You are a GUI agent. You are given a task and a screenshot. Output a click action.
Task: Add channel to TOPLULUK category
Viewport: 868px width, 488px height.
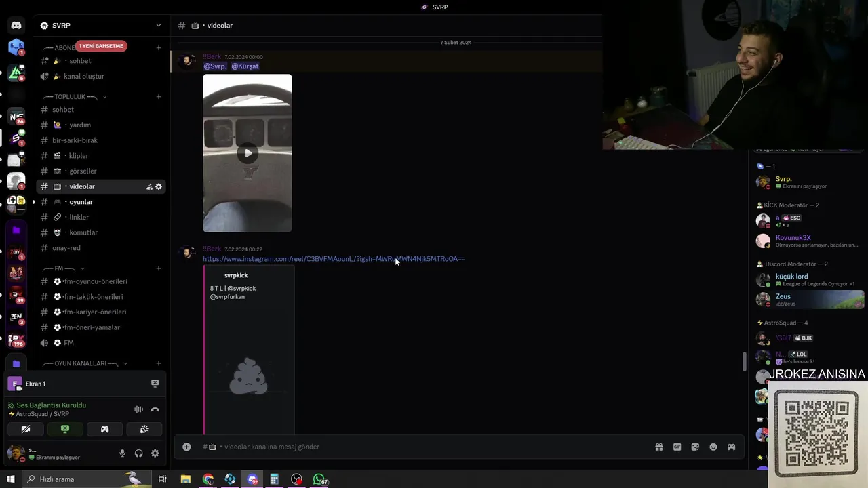pos(159,97)
